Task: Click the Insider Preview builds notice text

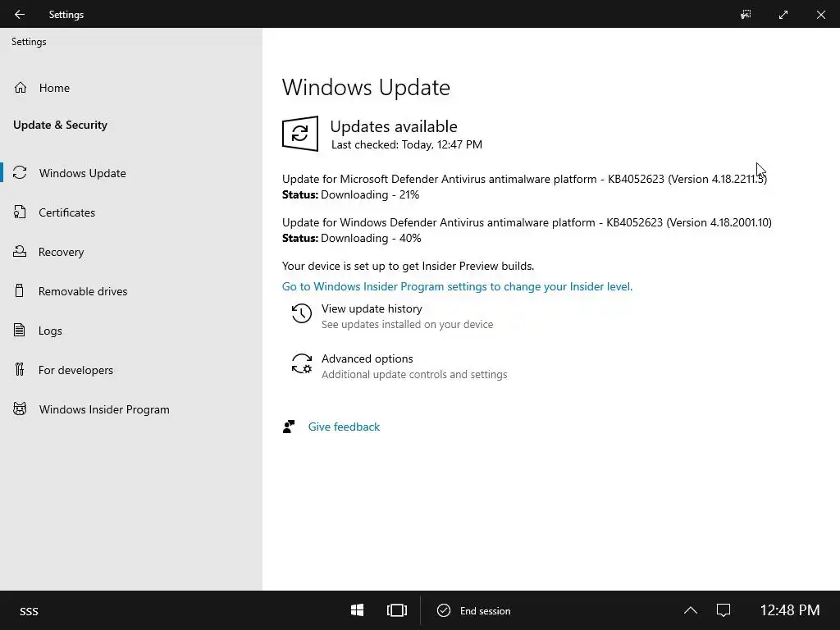Action: coord(409,266)
